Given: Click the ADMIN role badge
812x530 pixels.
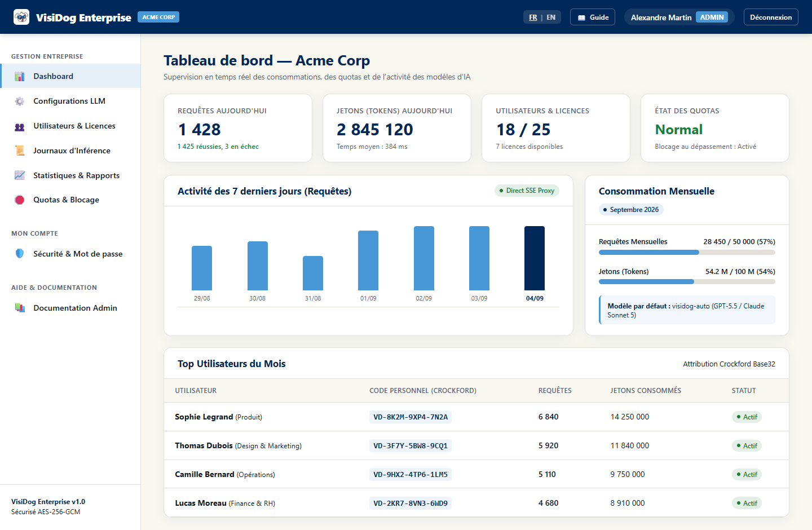Looking at the screenshot, I should tap(712, 17).
